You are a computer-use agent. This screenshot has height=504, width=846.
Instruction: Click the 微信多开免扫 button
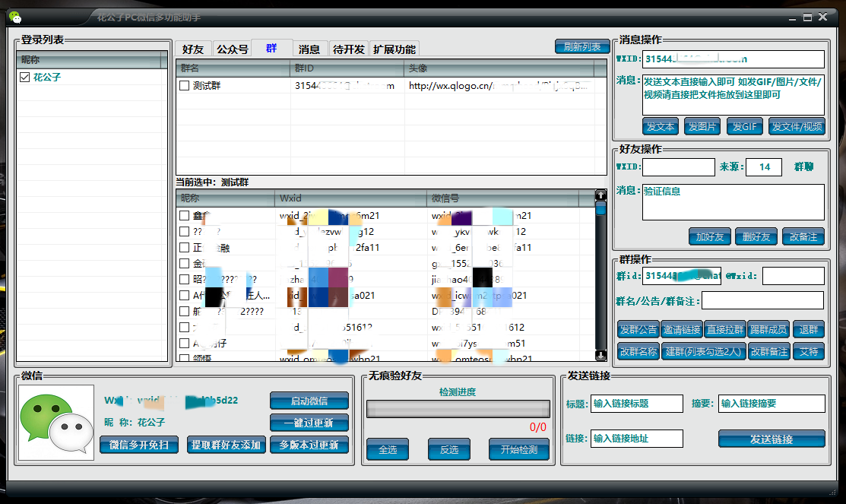pyautogui.click(x=139, y=445)
